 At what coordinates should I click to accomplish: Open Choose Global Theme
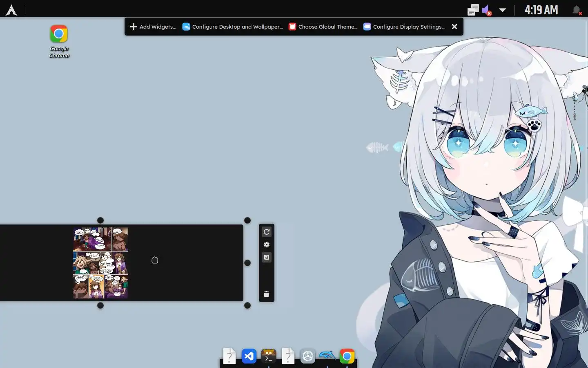pyautogui.click(x=323, y=27)
